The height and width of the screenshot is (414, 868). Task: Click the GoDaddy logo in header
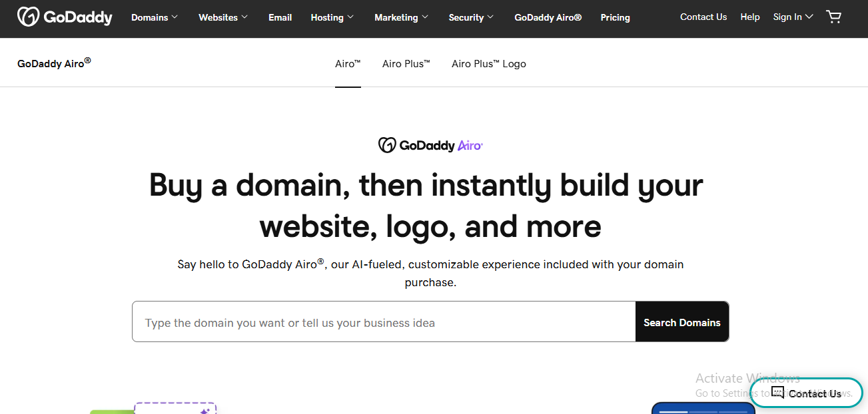pos(65,17)
